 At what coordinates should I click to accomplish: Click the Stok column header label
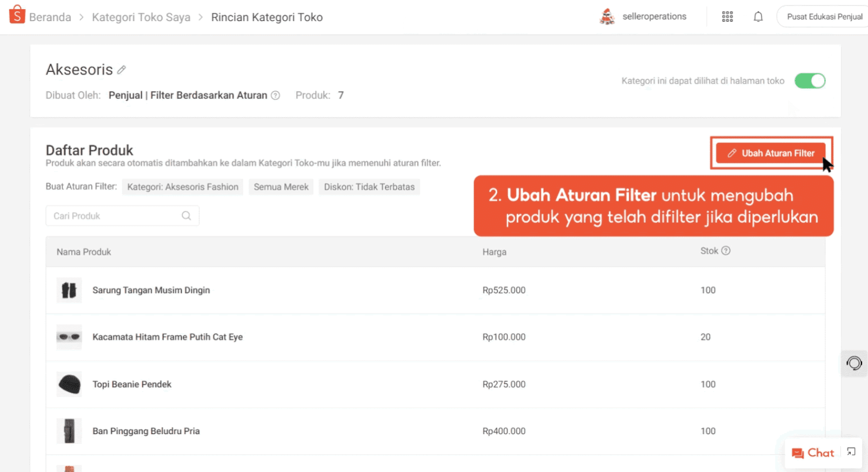pos(709,251)
